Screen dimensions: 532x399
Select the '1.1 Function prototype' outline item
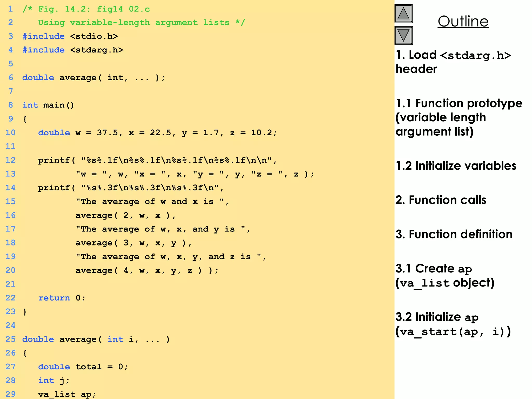pos(459,117)
